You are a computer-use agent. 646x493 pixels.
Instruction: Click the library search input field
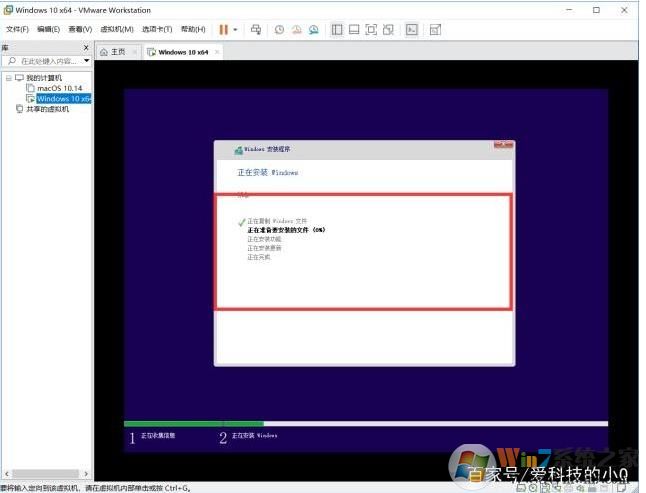pyautogui.click(x=48, y=62)
